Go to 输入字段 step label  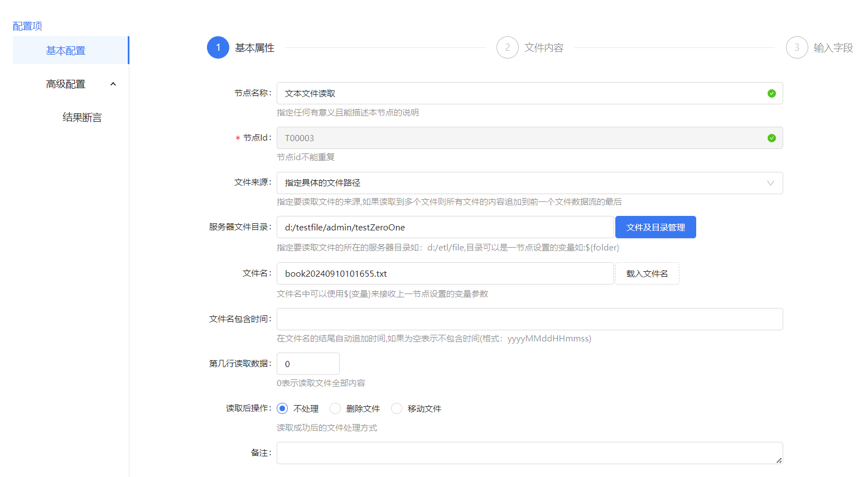(833, 48)
